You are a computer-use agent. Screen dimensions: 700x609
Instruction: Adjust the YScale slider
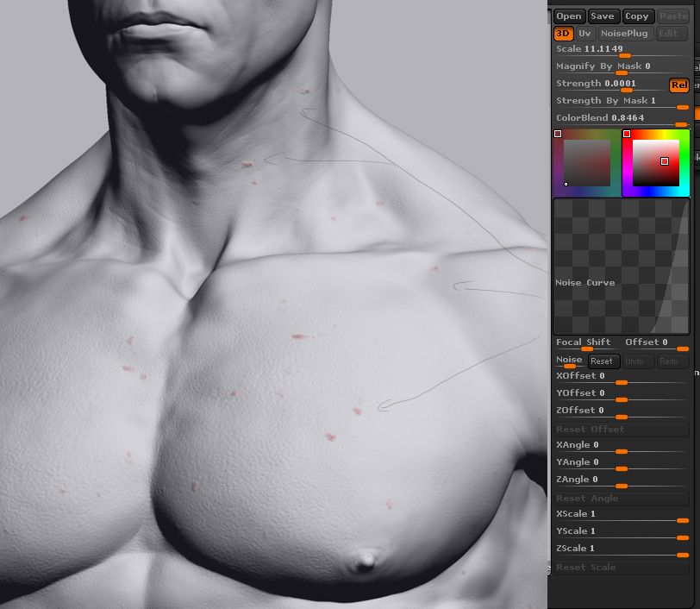tap(621, 532)
